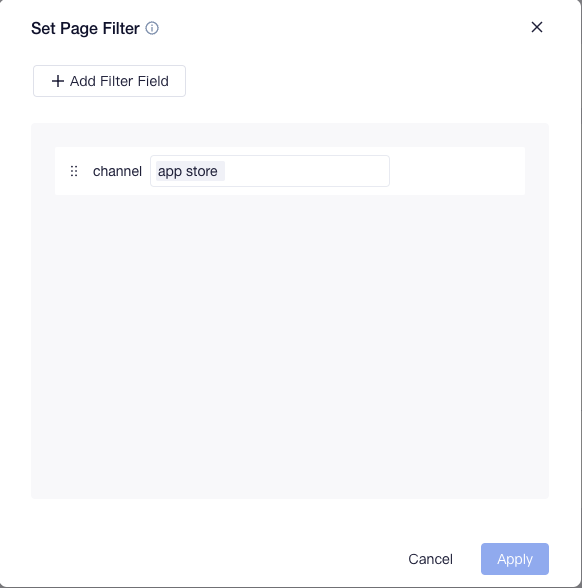Click the 'Apply' label on blue button
Image resolution: width=582 pixels, height=588 pixels.
514,559
